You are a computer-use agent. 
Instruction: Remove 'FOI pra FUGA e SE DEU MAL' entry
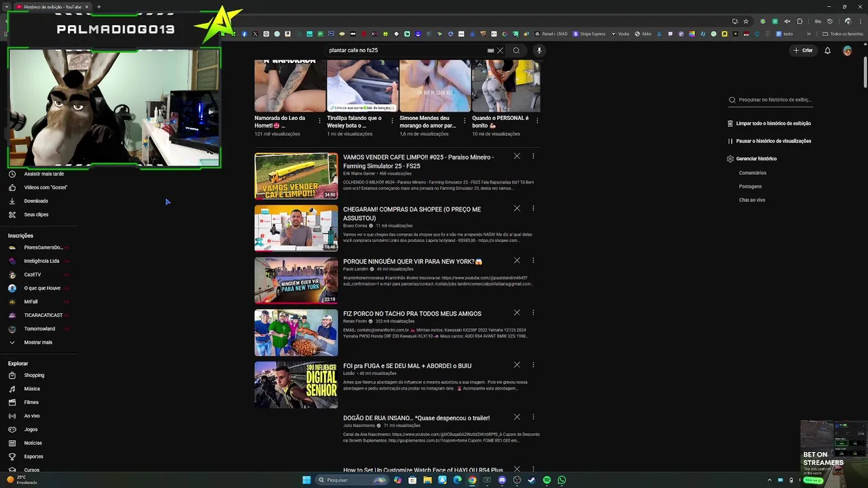click(517, 365)
